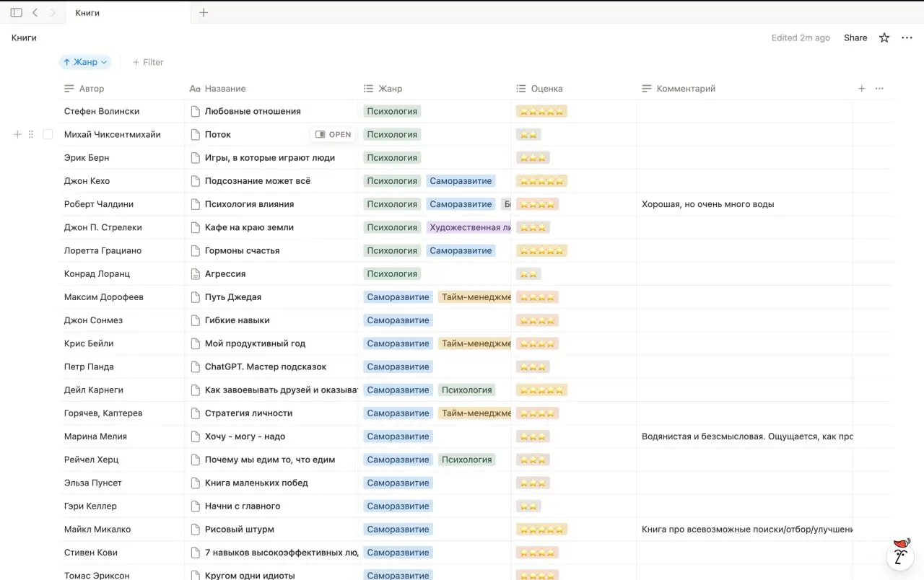Click the title Кругом одни идиоты
924x580 pixels.
tap(250, 576)
